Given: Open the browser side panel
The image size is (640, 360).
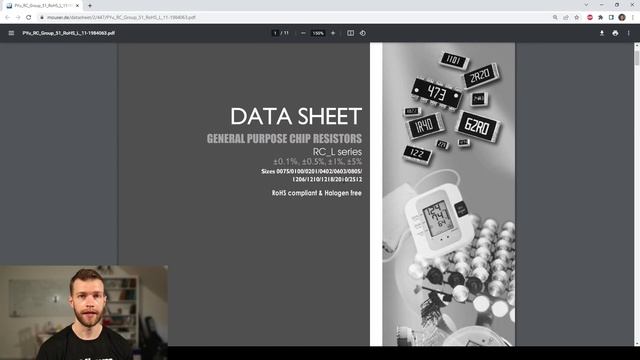Looking at the screenshot, I should click(611, 18).
